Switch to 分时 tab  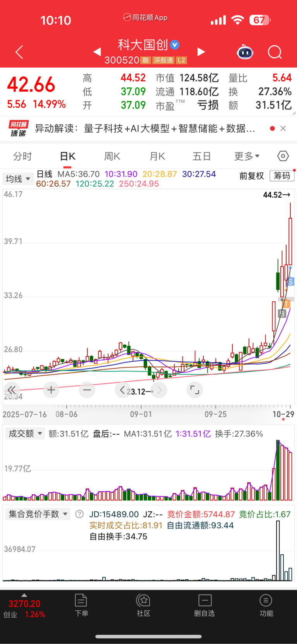(x=22, y=156)
